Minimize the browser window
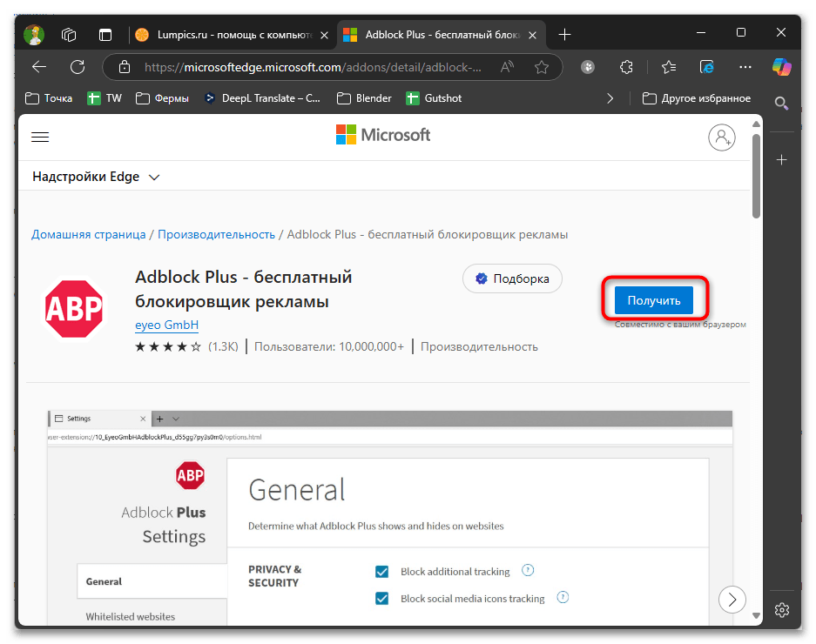This screenshot has width=816, height=644. (701, 32)
